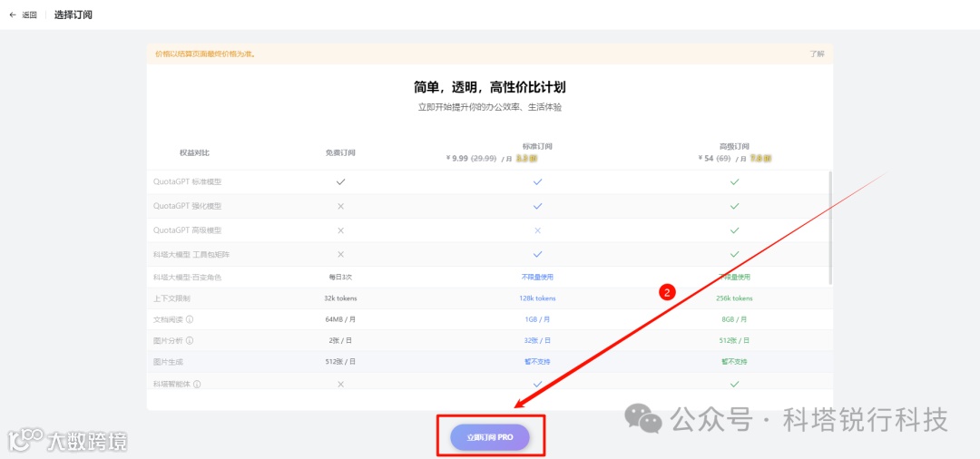The image size is (980, 459).
Task: Click 高级订阅 checkmark for QuotaGPT 标准模型
Action: (x=734, y=181)
